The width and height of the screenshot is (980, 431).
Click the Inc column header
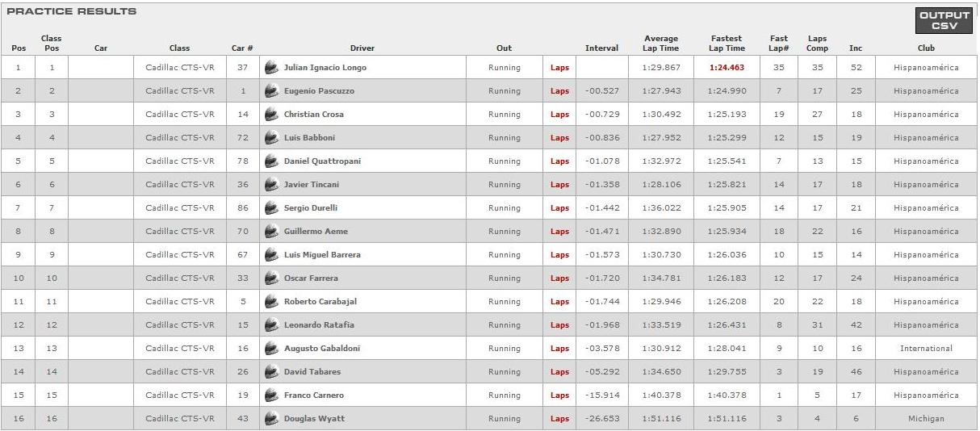[x=856, y=48]
